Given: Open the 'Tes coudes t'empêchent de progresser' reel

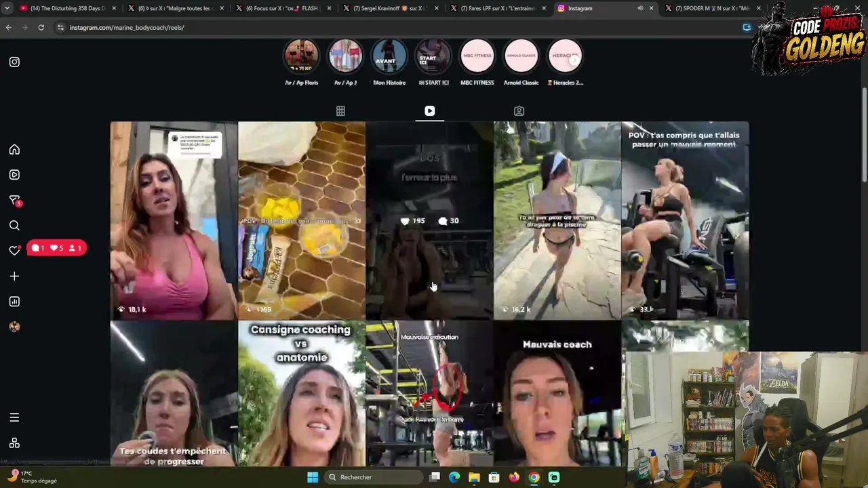Looking at the screenshot, I should point(174,394).
